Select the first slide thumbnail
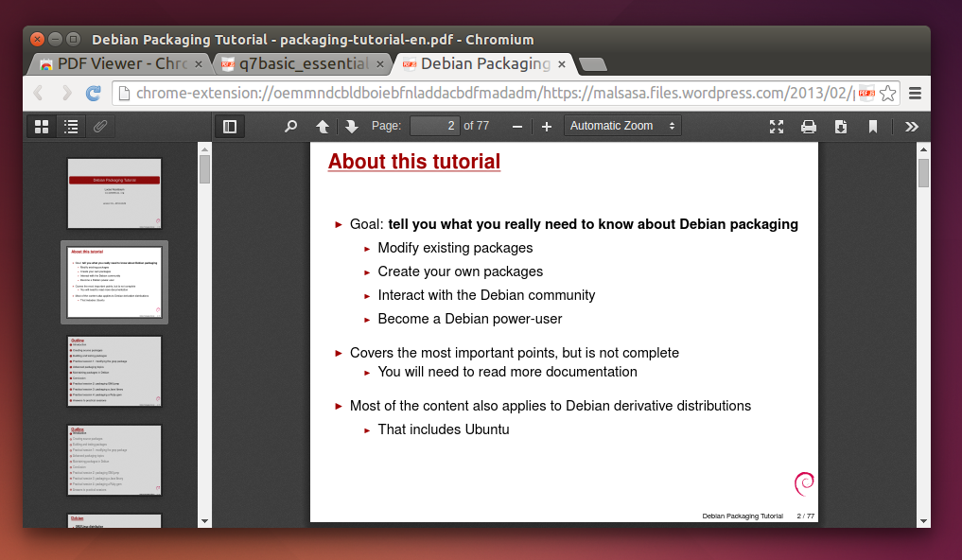The width and height of the screenshot is (962, 560). (114, 193)
